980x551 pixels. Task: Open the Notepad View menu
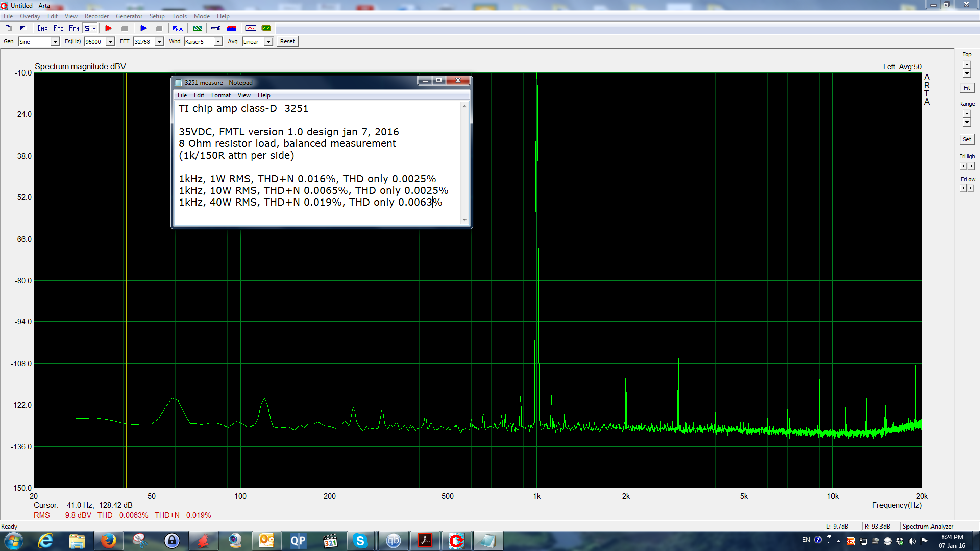(x=244, y=95)
